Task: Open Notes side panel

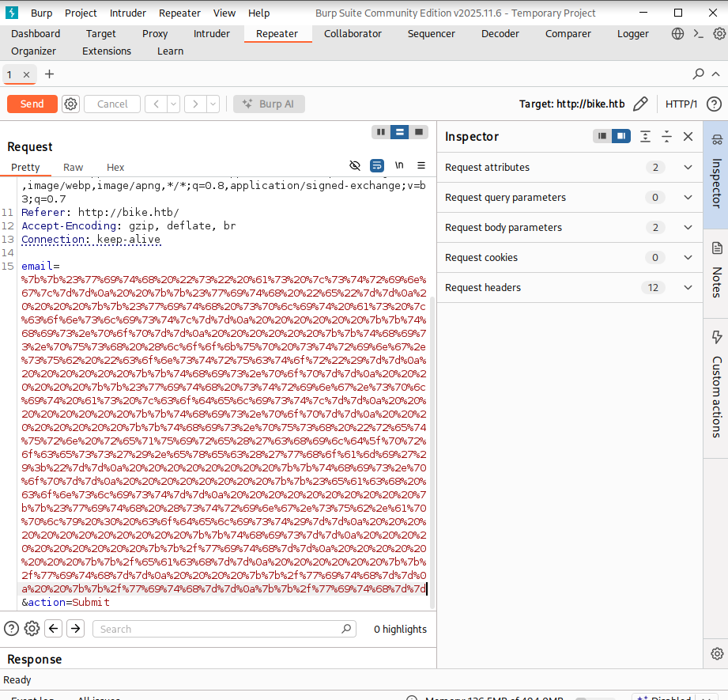Action: tap(716, 271)
